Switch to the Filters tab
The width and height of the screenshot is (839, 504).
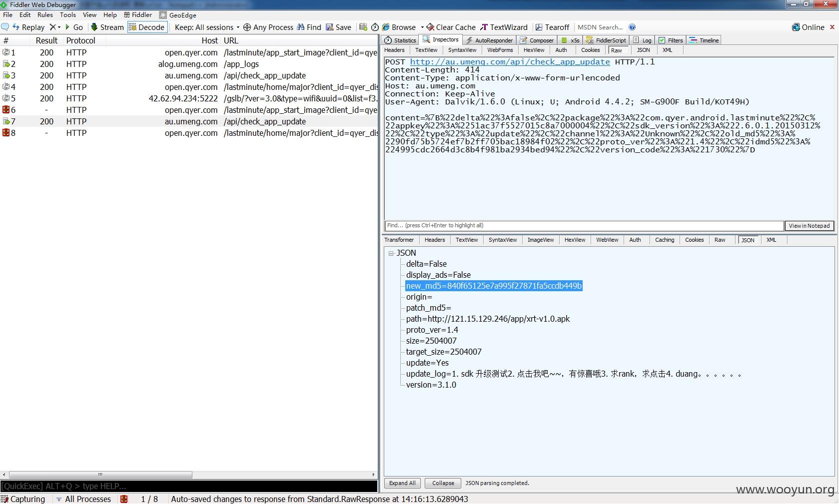click(671, 40)
